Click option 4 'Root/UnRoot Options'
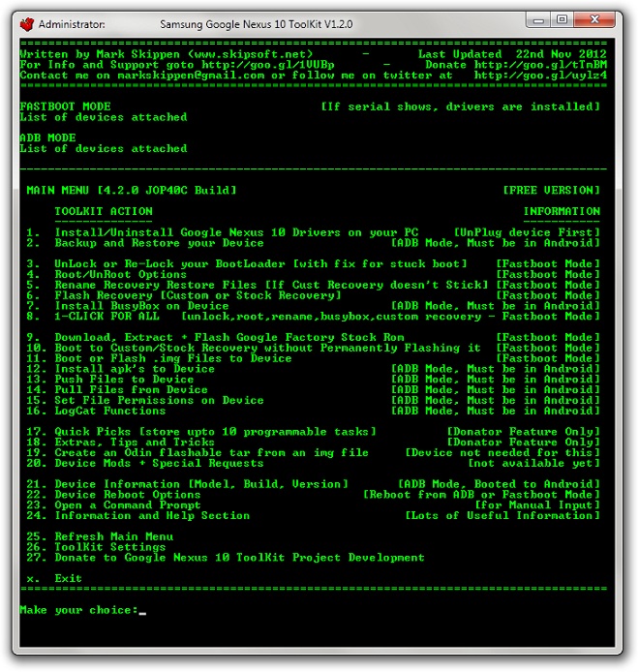Screen dimensions: 639x672 pyautogui.click(x=106, y=274)
